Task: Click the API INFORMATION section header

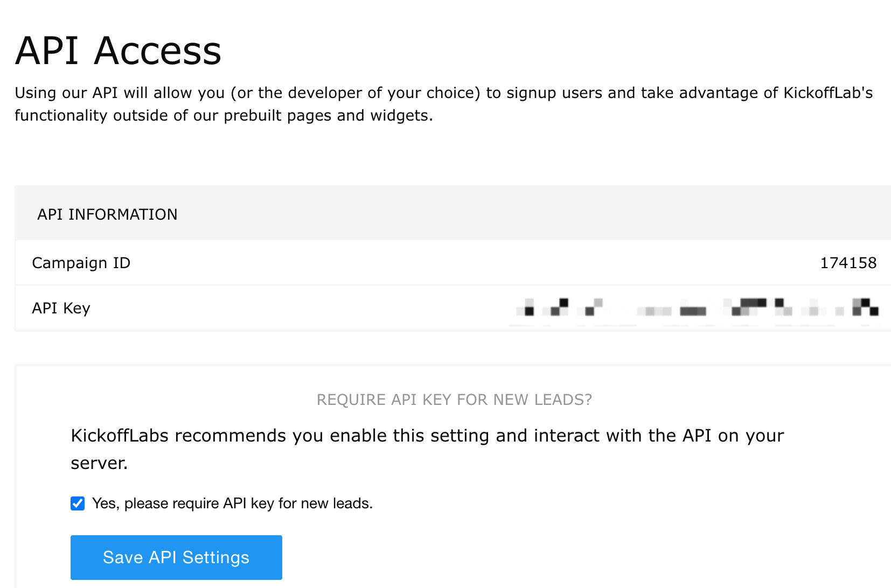Action: [x=107, y=214]
